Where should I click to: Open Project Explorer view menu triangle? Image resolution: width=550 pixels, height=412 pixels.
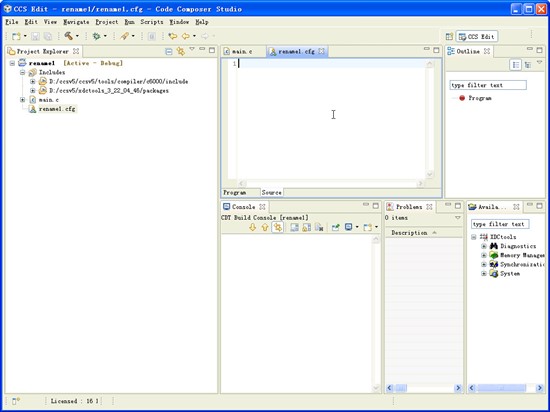pyautogui.click(x=192, y=49)
